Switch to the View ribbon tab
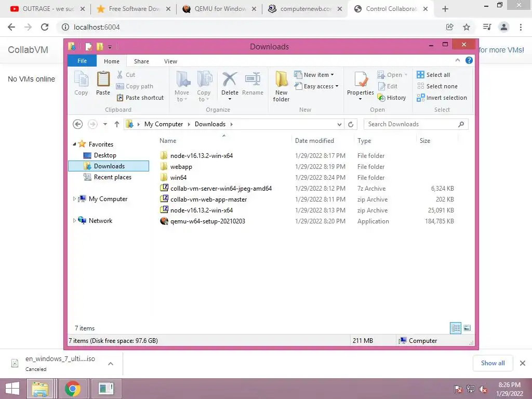 pyautogui.click(x=170, y=61)
